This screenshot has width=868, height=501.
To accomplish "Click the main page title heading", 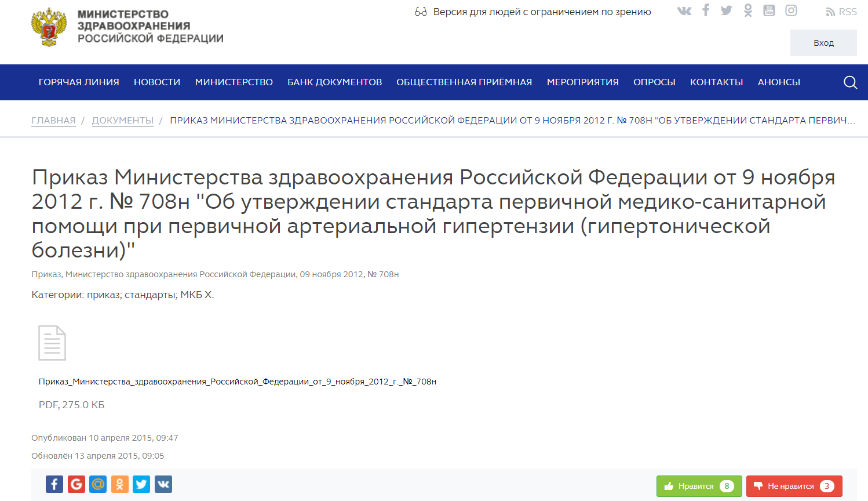I will click(433, 213).
